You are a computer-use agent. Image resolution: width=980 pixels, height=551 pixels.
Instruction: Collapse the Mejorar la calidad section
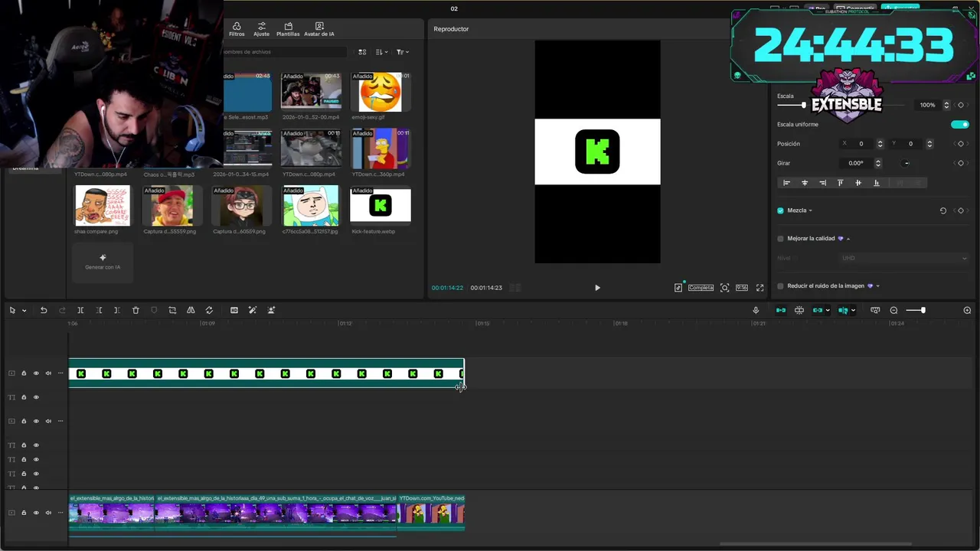848,239
